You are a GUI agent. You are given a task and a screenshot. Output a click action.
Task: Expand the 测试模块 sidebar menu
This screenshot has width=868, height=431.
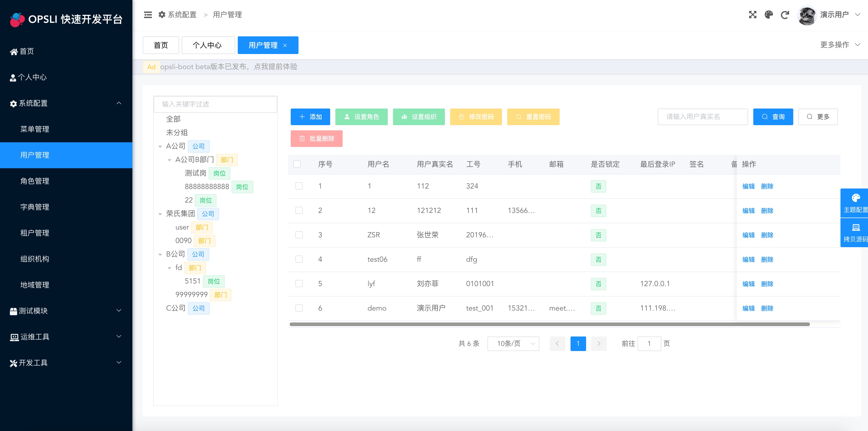pyautogui.click(x=66, y=311)
